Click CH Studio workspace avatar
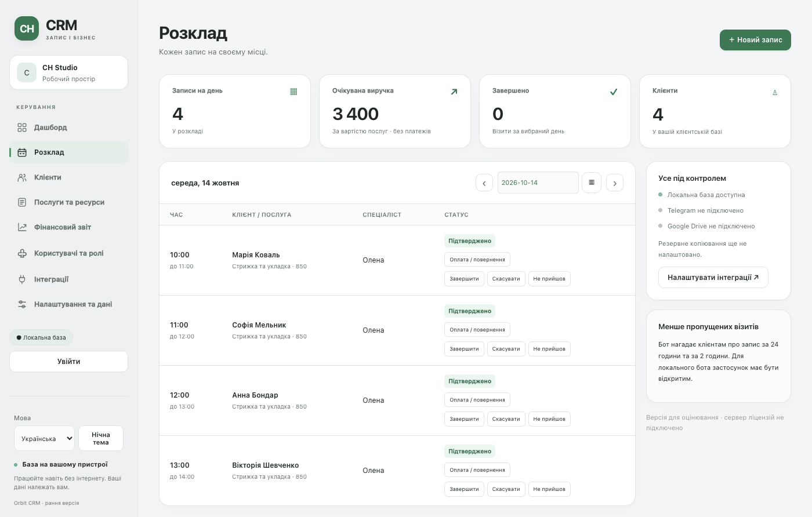Screen dimensions: 812x517 pos(27,73)
